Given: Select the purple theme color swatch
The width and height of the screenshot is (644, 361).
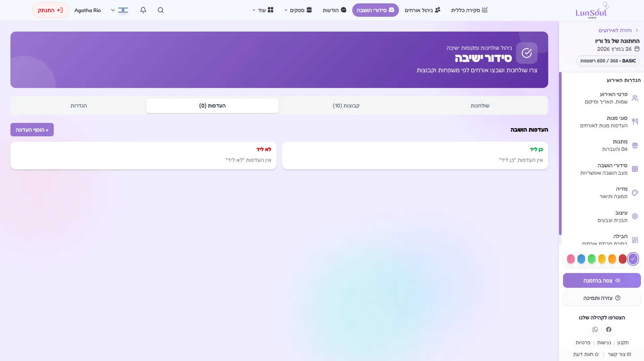Looking at the screenshot, I should [633, 259].
